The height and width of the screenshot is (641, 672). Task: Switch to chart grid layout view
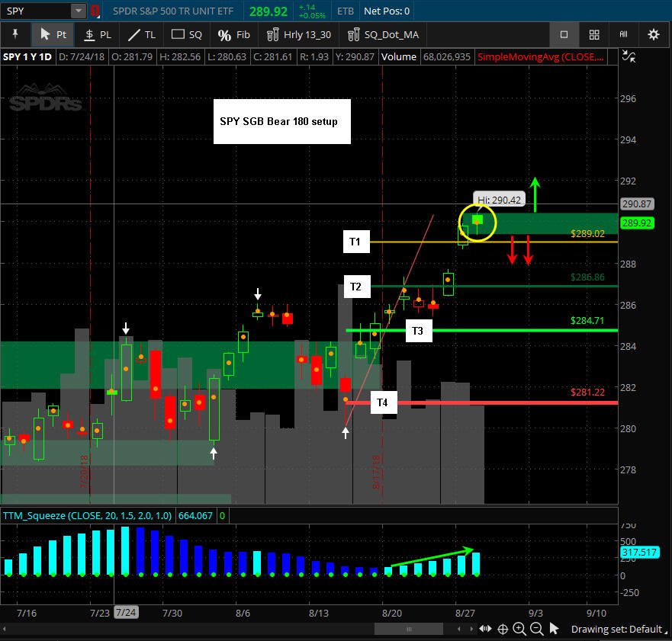(594, 35)
